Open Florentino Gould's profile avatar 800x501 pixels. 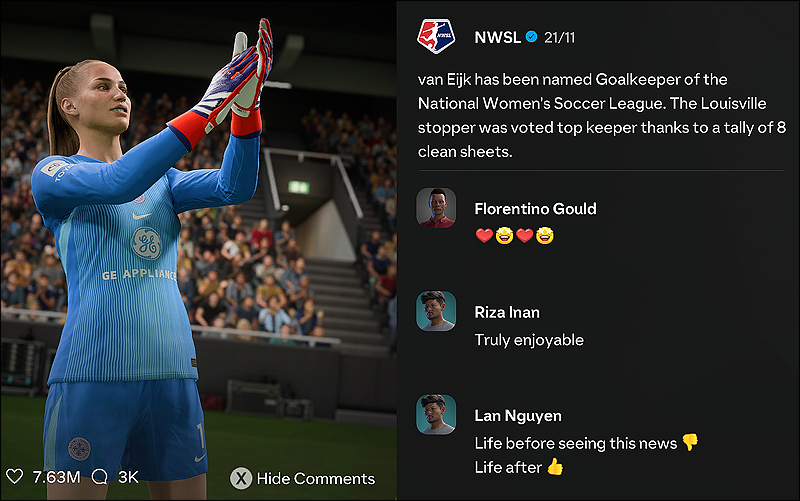point(436,208)
